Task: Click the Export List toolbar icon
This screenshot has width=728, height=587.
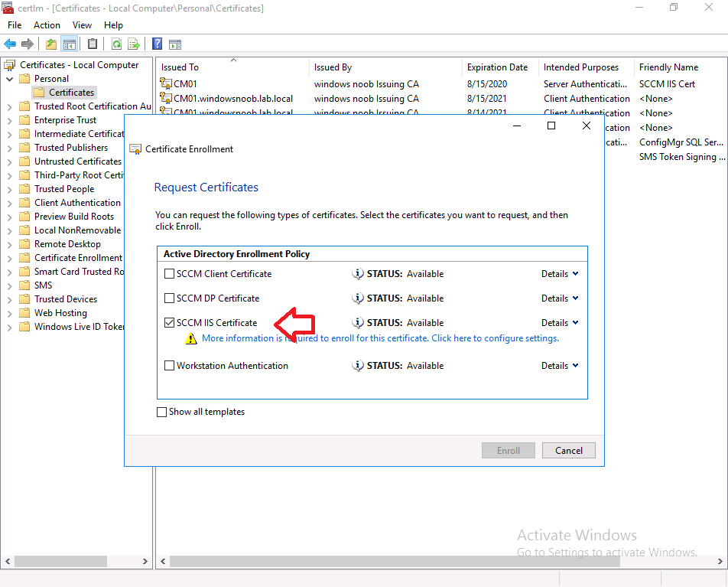Action: pos(134,44)
